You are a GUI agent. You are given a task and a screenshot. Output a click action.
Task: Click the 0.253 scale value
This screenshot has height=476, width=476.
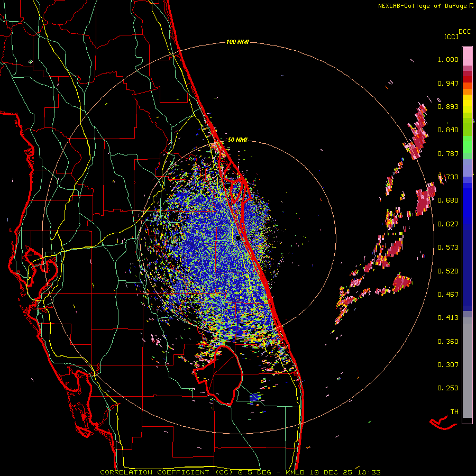coord(448,388)
